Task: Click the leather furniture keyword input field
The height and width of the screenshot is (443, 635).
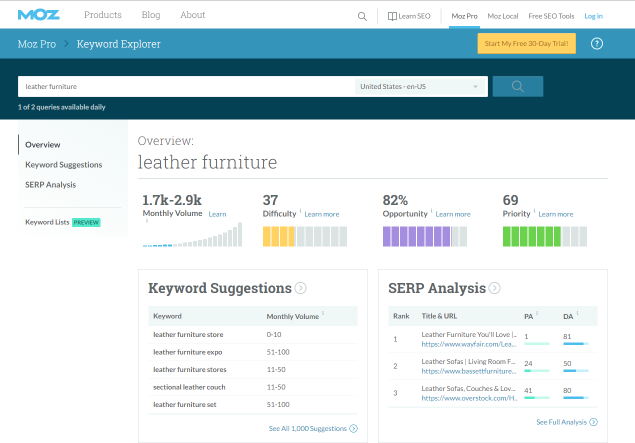Action: [x=185, y=87]
